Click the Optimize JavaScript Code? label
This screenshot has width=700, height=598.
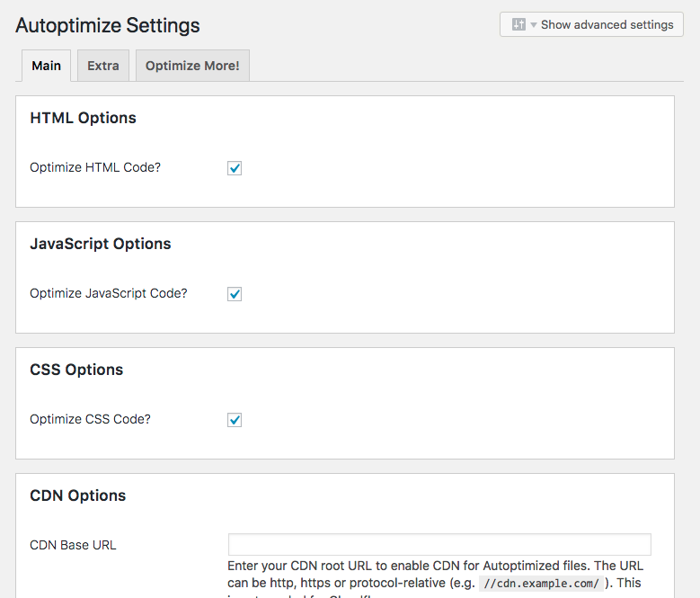click(109, 293)
